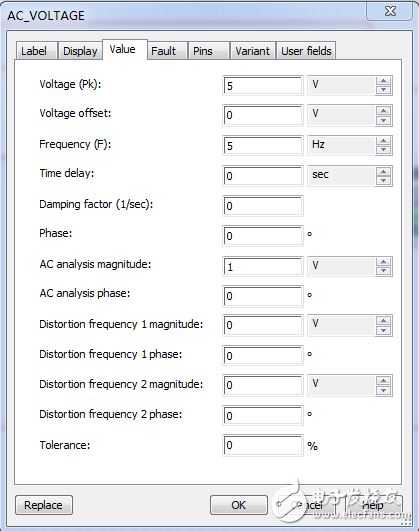Close the AC_VOLTAGE dialog window

point(390,11)
